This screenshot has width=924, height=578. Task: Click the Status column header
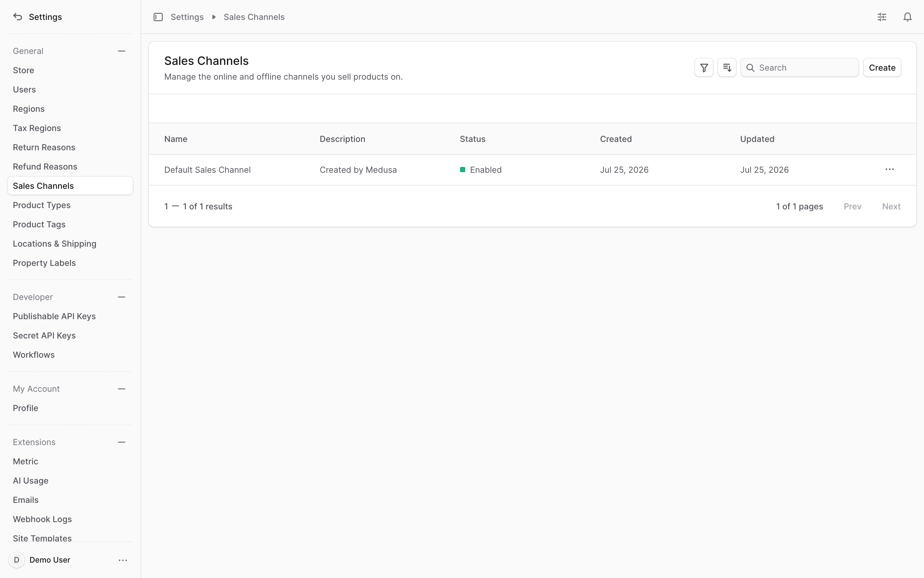(x=472, y=139)
